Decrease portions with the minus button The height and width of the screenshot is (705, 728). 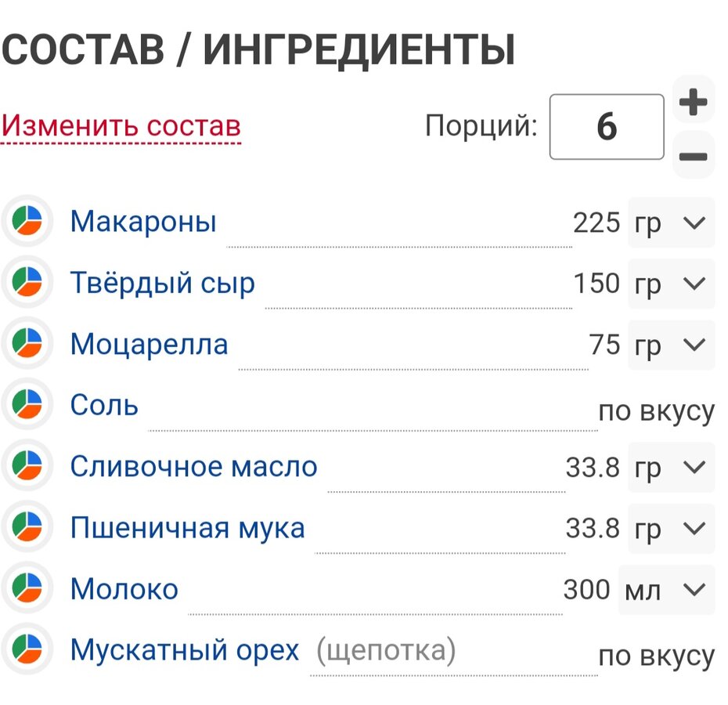694,156
